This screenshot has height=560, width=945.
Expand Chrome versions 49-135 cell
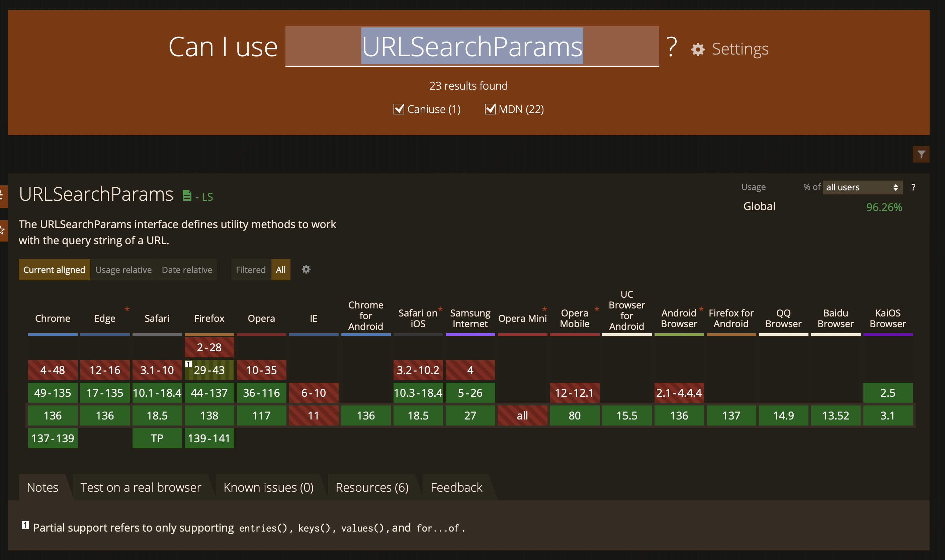tap(53, 393)
